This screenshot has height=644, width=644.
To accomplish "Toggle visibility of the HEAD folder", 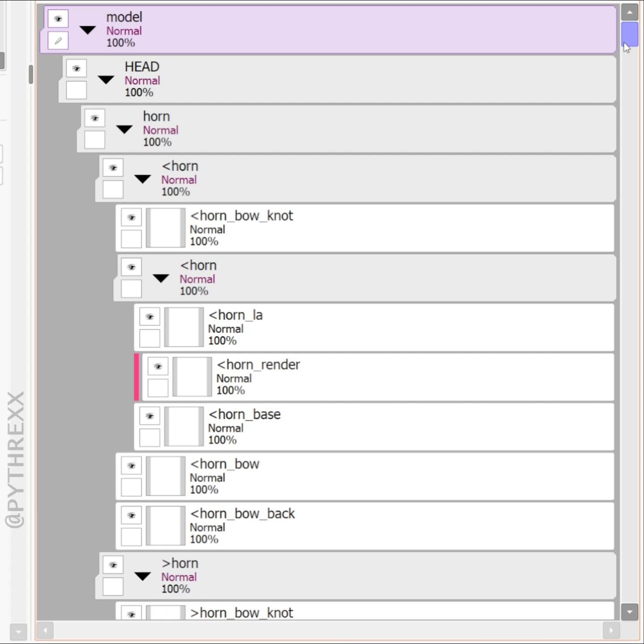I will coord(76,69).
